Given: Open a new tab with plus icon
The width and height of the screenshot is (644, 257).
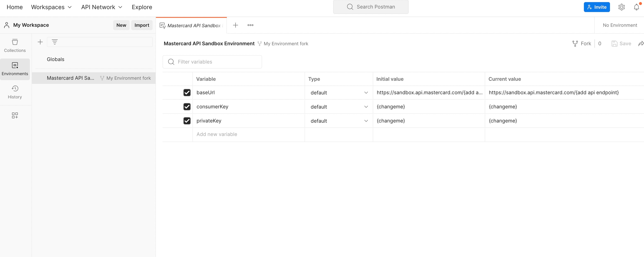Looking at the screenshot, I should [x=235, y=25].
